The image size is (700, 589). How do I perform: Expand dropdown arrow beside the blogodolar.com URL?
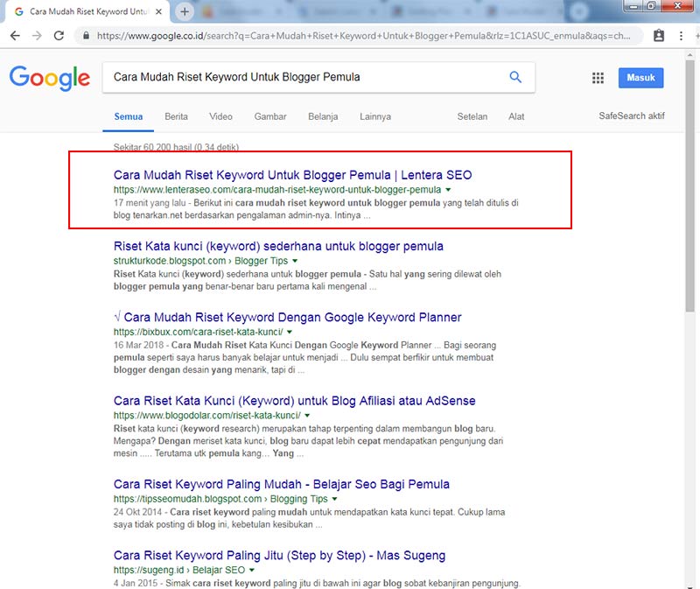click(307, 416)
